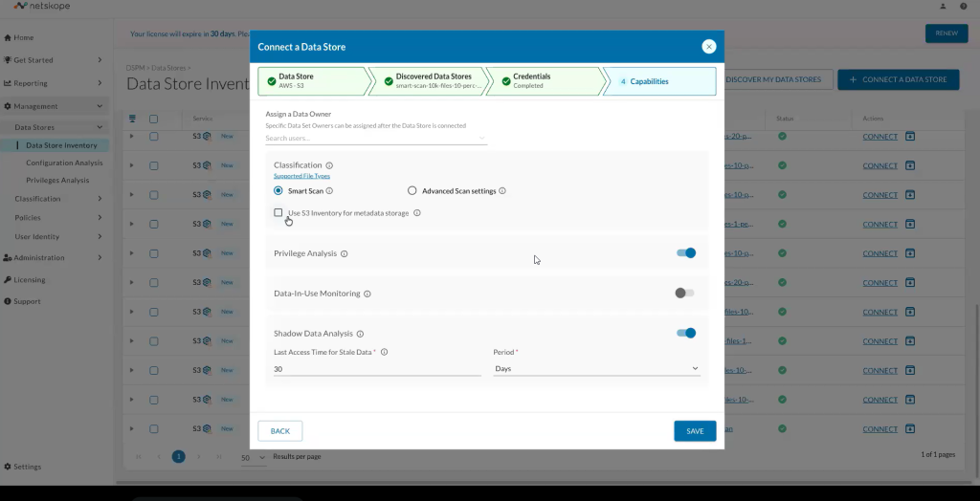Click the BACK button

pos(280,431)
